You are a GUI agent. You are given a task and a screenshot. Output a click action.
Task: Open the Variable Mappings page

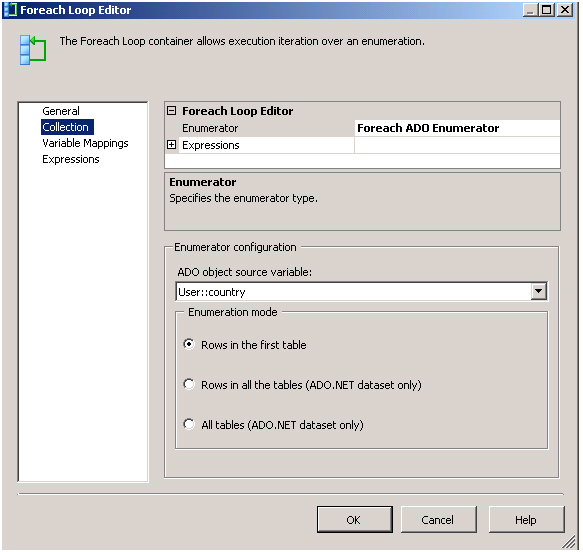click(x=85, y=143)
